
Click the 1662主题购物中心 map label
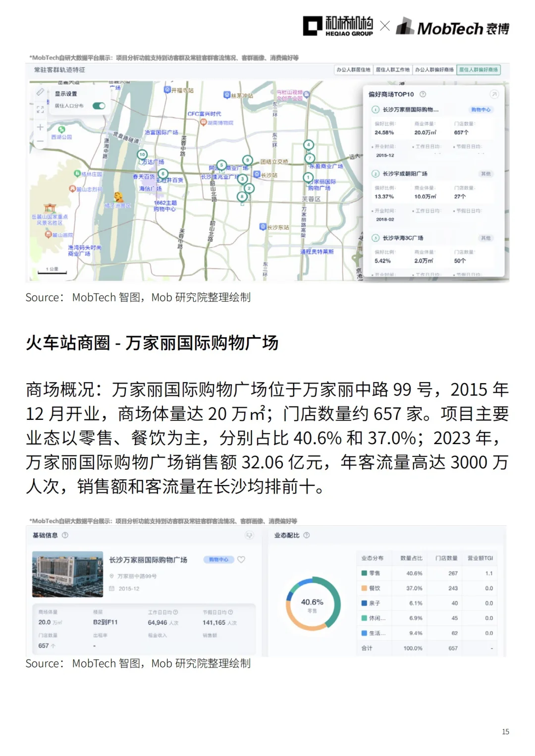(165, 206)
